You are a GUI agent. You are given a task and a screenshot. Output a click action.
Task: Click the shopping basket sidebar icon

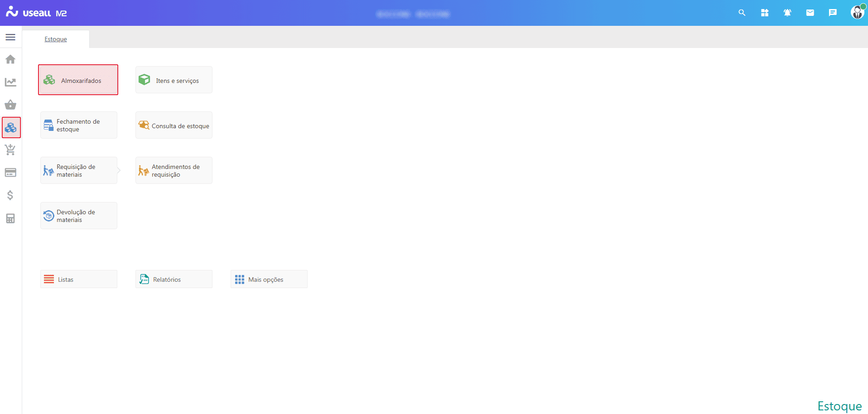[10, 105]
